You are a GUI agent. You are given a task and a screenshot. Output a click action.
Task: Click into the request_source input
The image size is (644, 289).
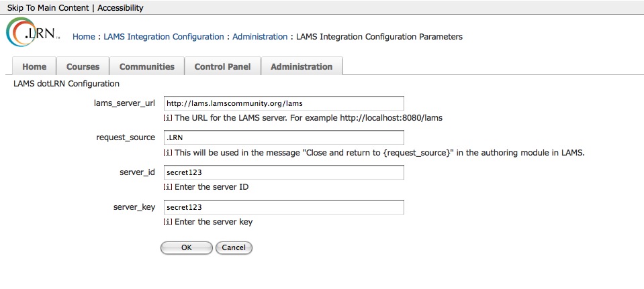click(x=283, y=137)
